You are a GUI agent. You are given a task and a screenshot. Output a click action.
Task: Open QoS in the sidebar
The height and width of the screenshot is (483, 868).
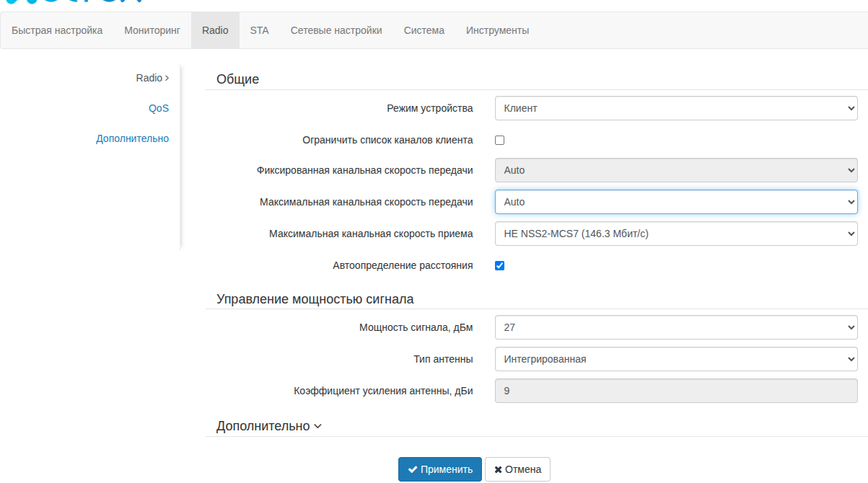[159, 108]
